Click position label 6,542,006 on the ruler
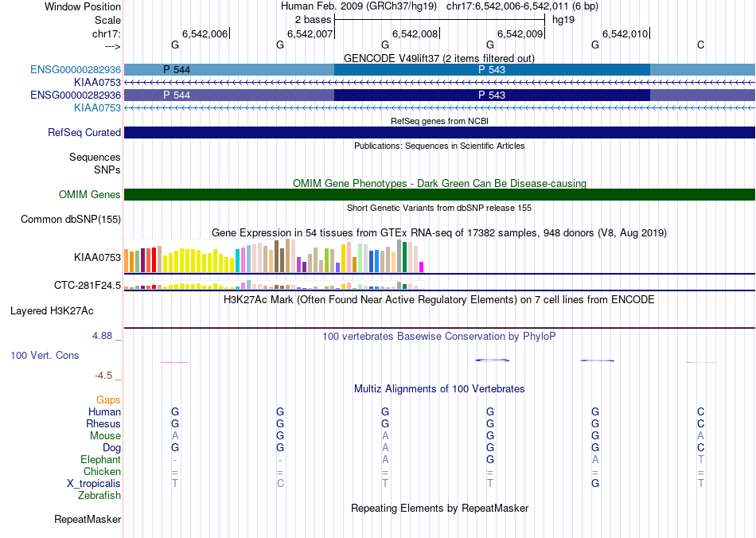This screenshot has width=756, height=538. (x=205, y=33)
